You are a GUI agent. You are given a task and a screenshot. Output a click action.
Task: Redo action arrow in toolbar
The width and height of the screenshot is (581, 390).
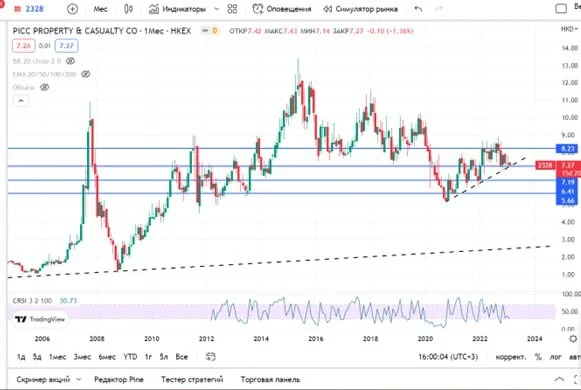[x=439, y=9]
